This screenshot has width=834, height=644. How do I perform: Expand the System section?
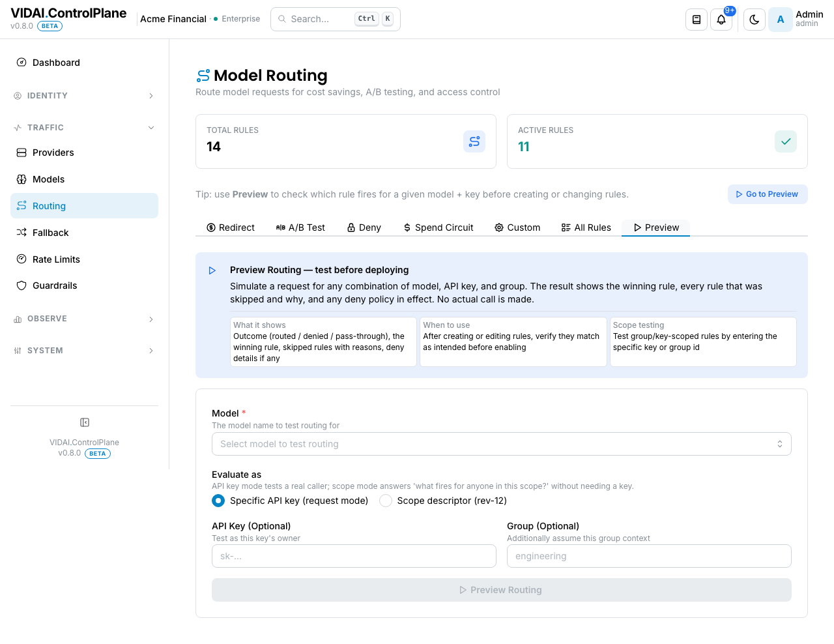click(x=84, y=351)
